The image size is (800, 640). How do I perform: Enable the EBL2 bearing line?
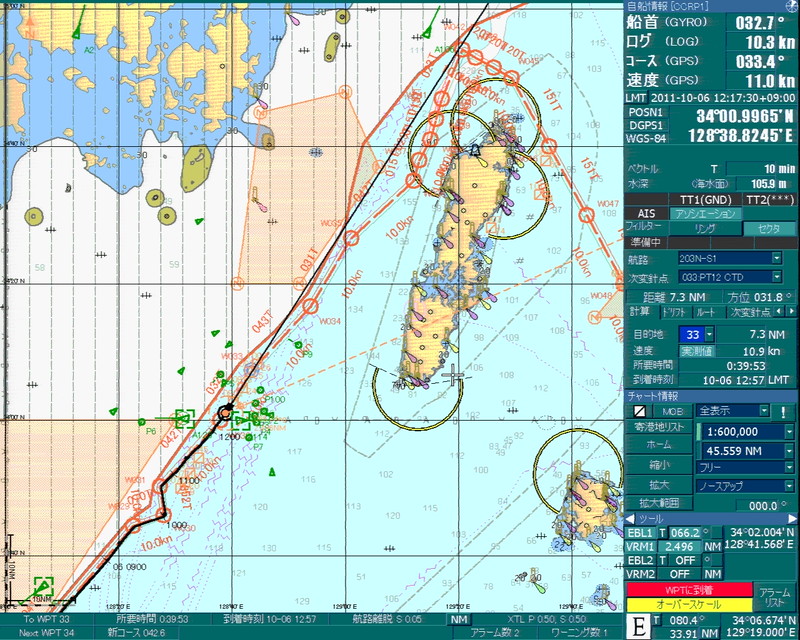click(639, 561)
